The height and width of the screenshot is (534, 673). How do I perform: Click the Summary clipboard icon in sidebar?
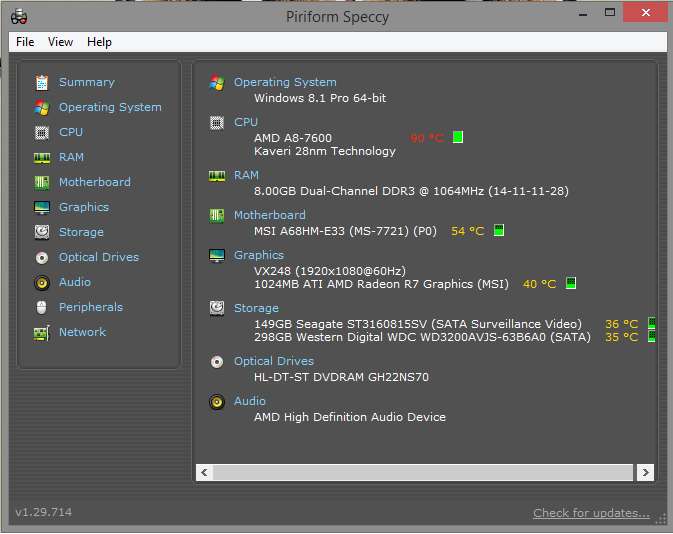point(42,82)
